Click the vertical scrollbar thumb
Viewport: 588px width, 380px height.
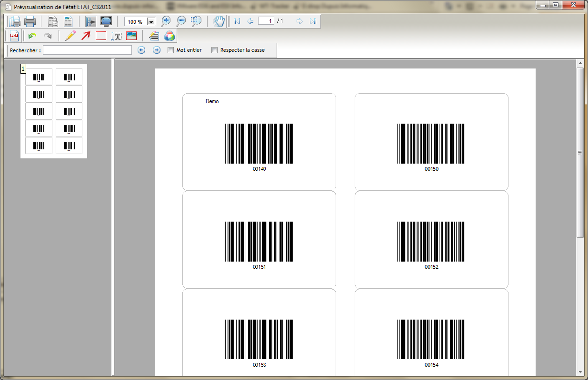580,152
